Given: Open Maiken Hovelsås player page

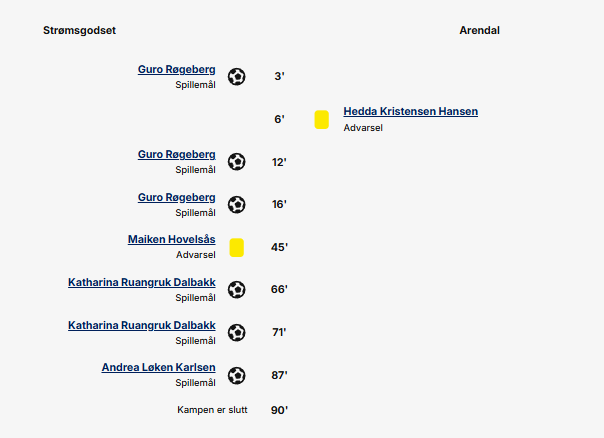Looking at the screenshot, I should (171, 239).
